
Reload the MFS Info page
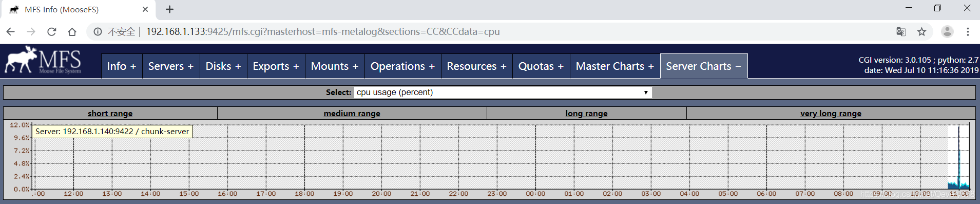51,32
